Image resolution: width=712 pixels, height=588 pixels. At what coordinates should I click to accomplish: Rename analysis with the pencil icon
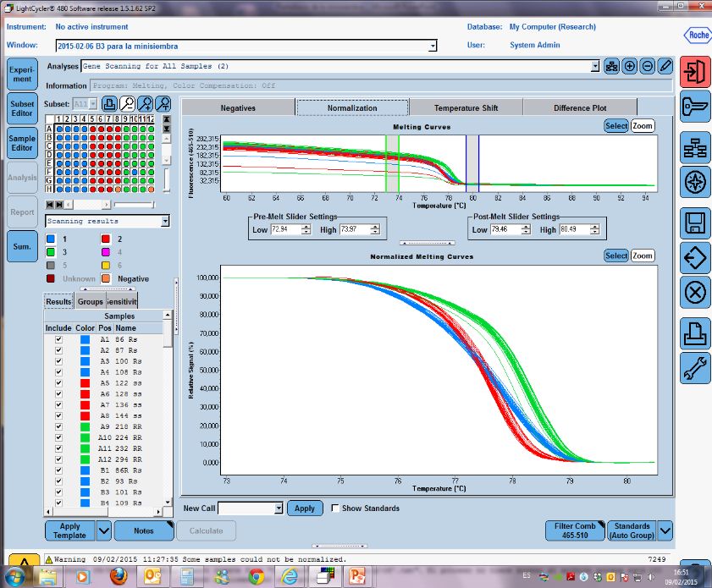[x=665, y=66]
